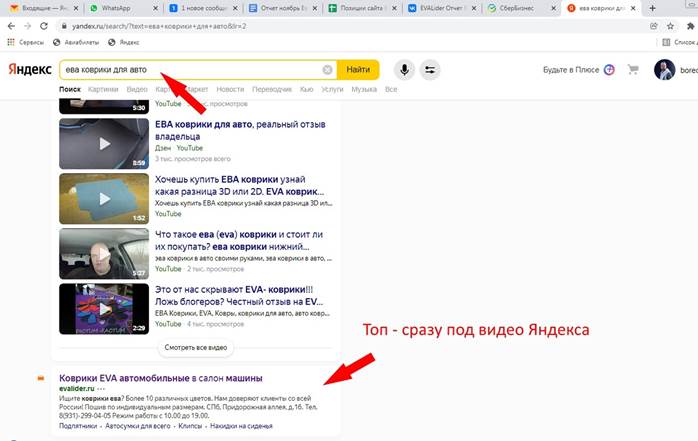Switch to the Картинки tab
698x441 pixels.
103,89
